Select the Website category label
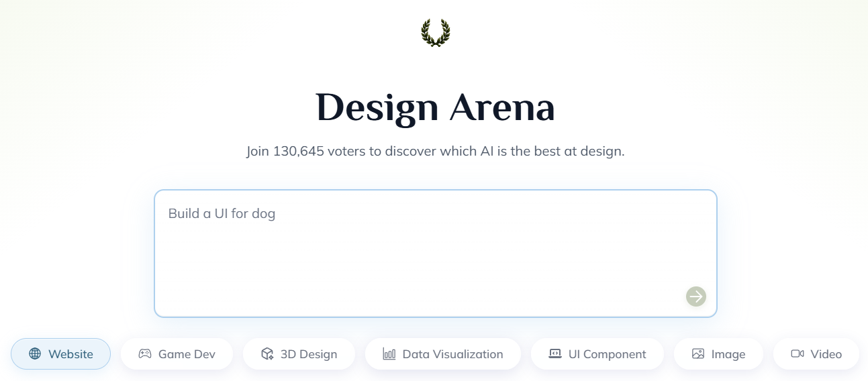Image resolution: width=868 pixels, height=381 pixels. (70, 354)
